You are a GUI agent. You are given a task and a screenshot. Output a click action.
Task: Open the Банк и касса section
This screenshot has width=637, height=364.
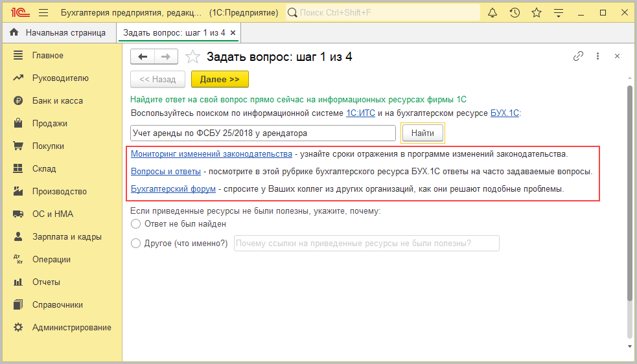coord(57,100)
